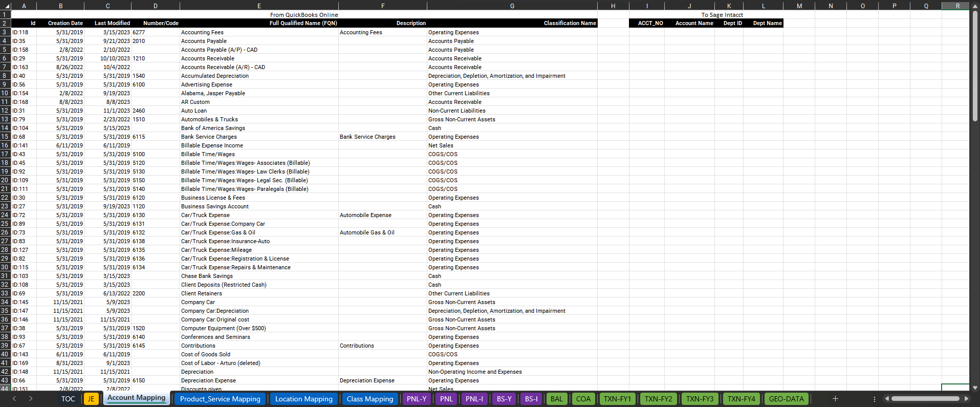Screen dimensions: 980x407
Task: Select column E header
Action: coord(259,6)
